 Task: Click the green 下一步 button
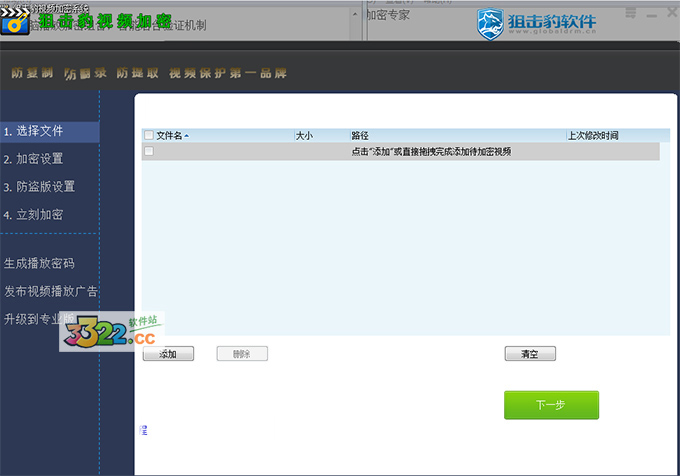pos(551,405)
